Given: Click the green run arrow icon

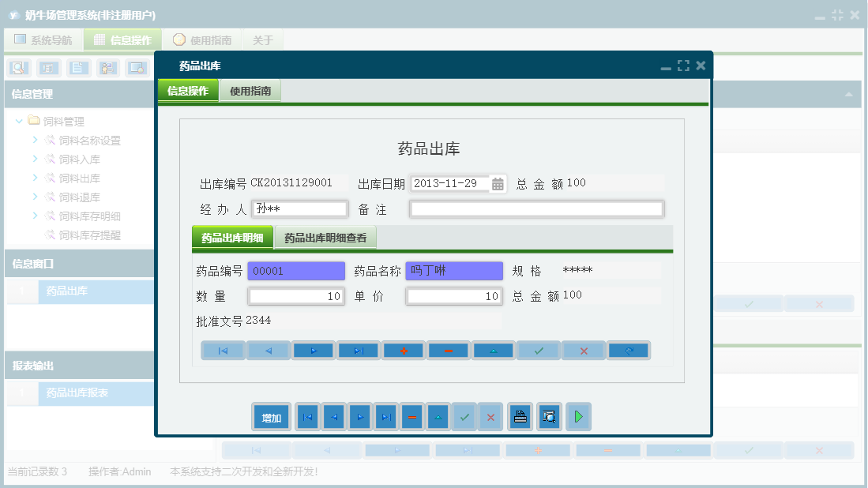Looking at the screenshot, I should pos(578,416).
